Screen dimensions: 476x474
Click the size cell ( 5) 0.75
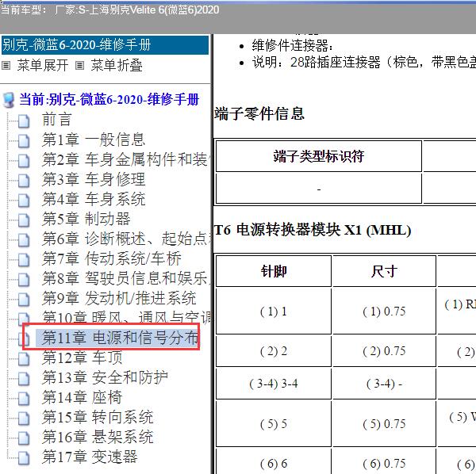click(x=384, y=423)
